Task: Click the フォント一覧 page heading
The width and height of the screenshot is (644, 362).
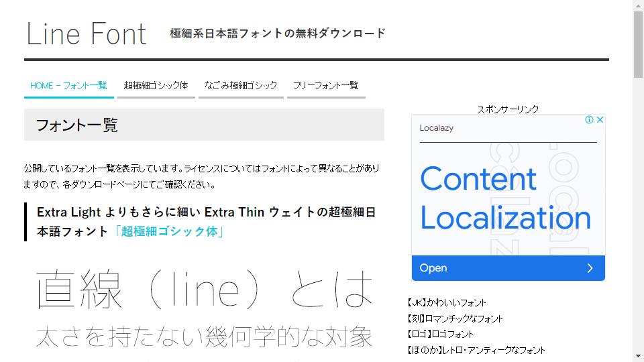Action: (76, 125)
